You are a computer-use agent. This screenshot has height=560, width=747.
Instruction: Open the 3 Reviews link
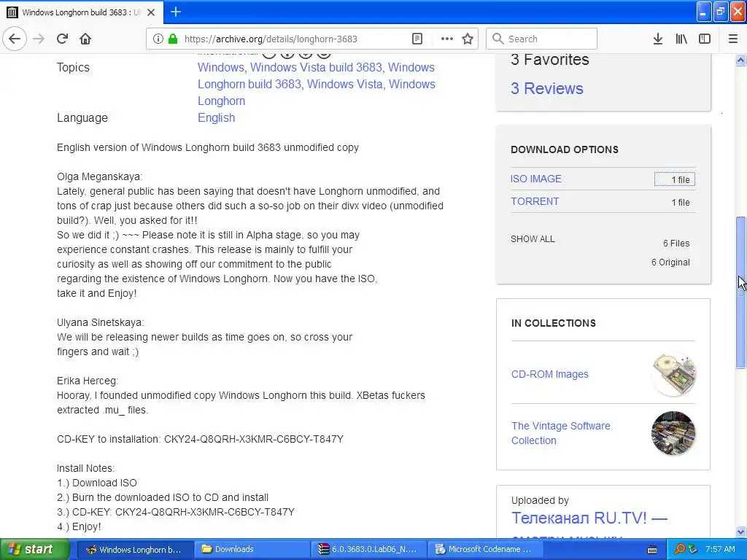[x=547, y=88]
